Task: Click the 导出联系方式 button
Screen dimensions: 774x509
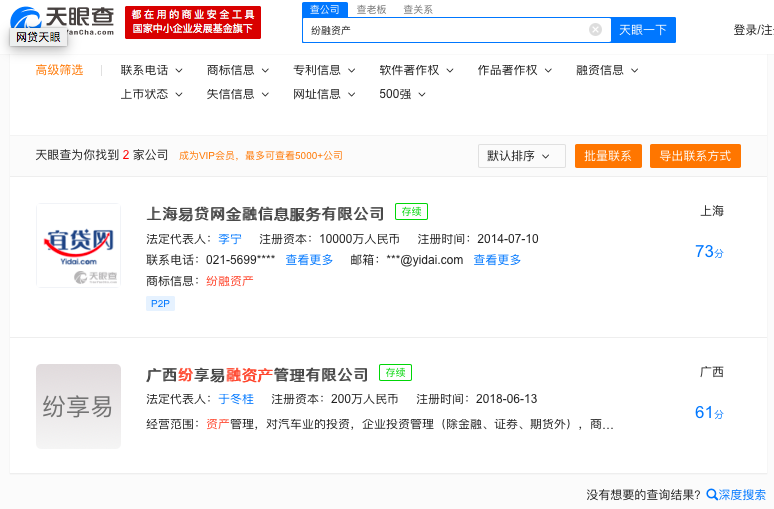Action: pyautogui.click(x=695, y=156)
